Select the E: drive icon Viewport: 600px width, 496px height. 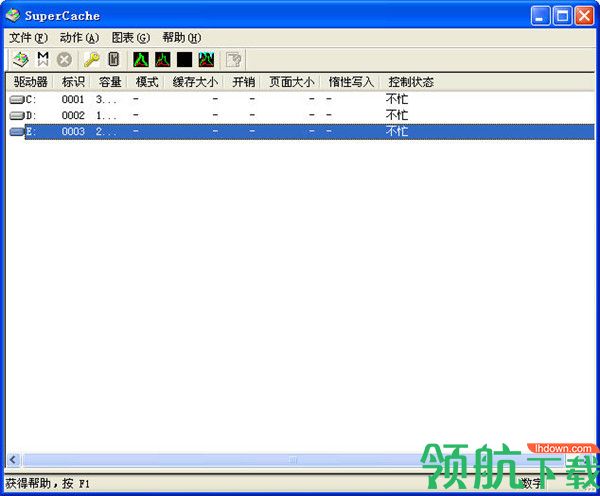pos(17,131)
